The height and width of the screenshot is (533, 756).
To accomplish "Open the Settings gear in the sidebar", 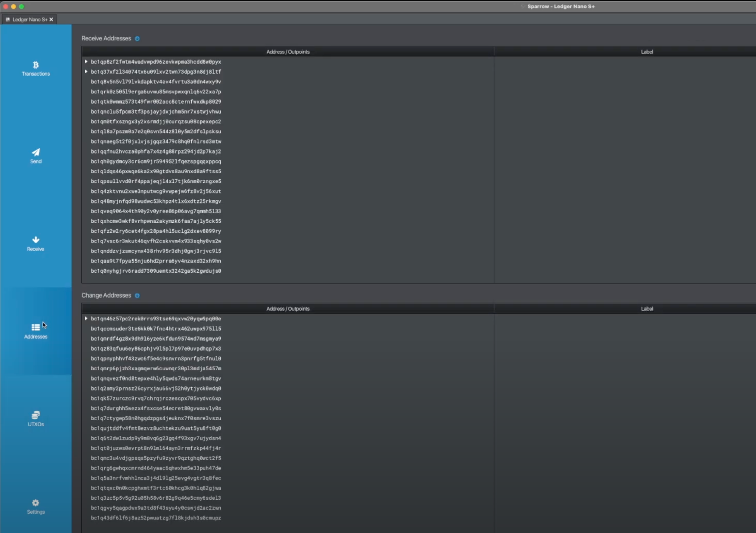I will point(36,506).
